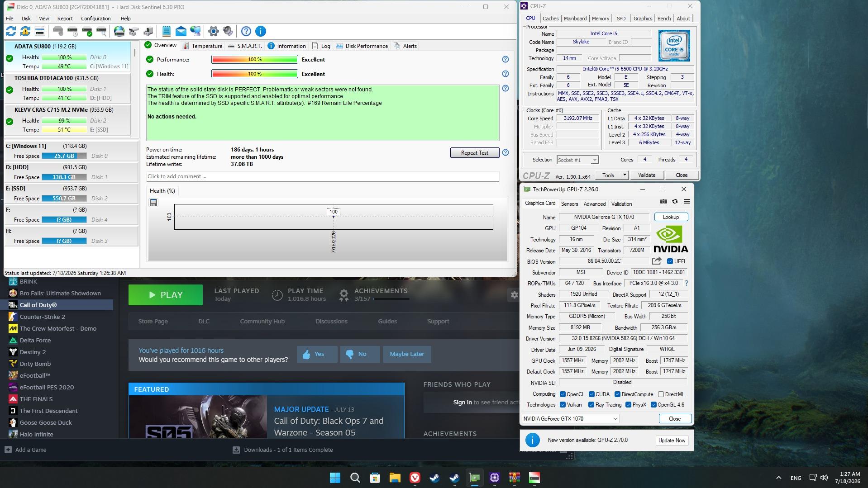Click the help icon beside the Performance bar
This screenshot has width=868, height=488.
coord(506,59)
